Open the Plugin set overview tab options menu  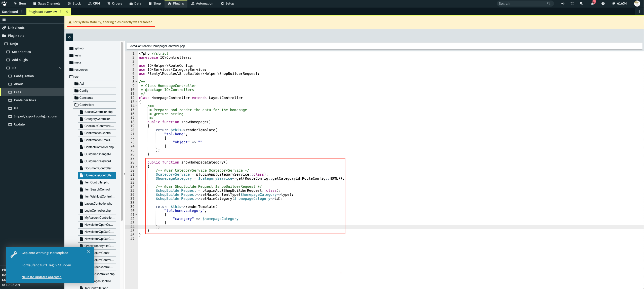click(61, 12)
